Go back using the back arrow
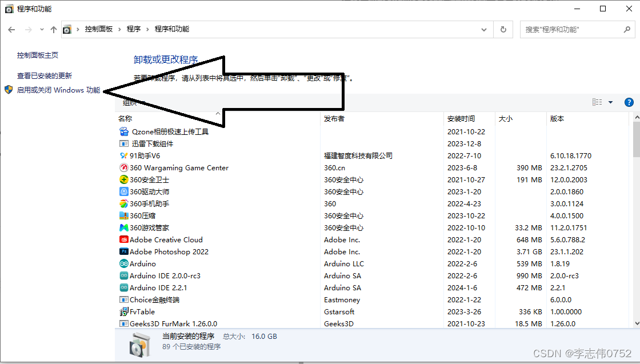 coord(11,29)
